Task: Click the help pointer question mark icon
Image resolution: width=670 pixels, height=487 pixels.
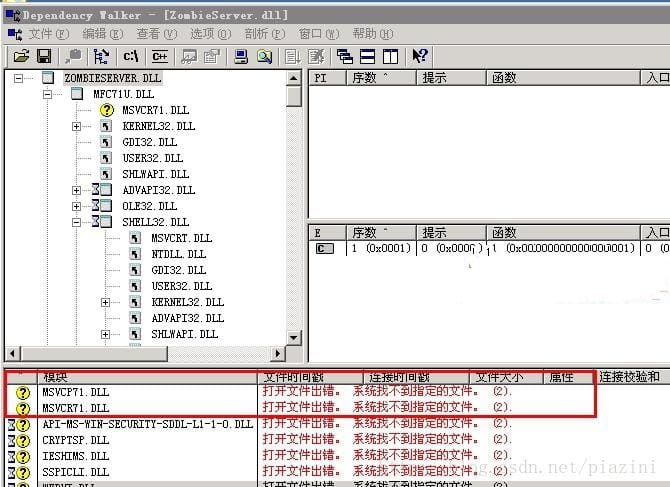Action: 420,56
